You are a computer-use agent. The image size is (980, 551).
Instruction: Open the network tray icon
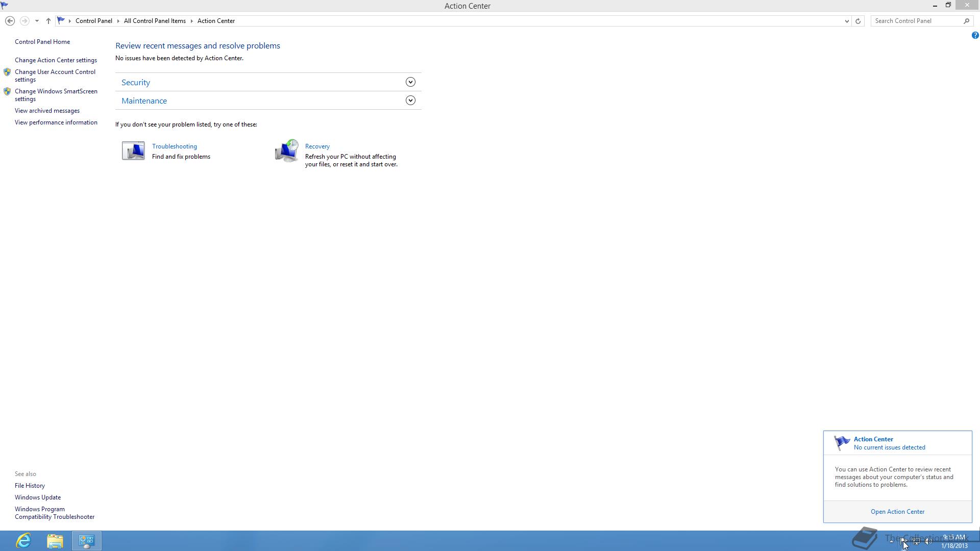(916, 541)
